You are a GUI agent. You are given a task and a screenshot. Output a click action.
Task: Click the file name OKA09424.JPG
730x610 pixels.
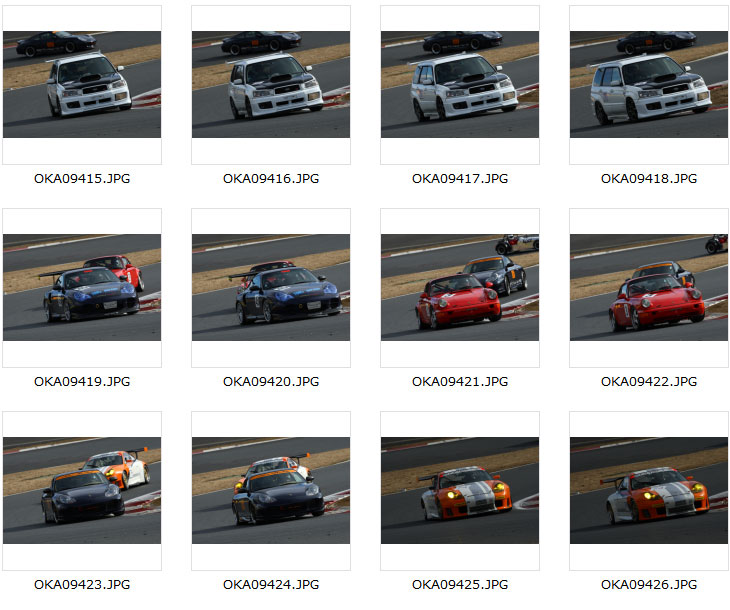[271, 585]
